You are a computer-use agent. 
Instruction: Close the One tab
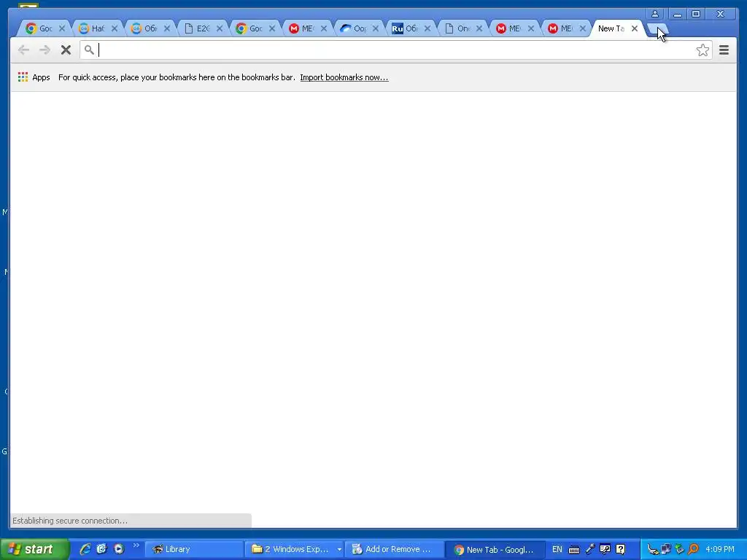[x=479, y=28]
